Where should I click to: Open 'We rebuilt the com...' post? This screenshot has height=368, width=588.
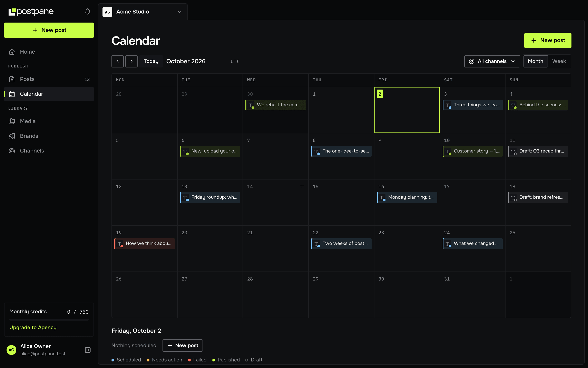pos(276,105)
